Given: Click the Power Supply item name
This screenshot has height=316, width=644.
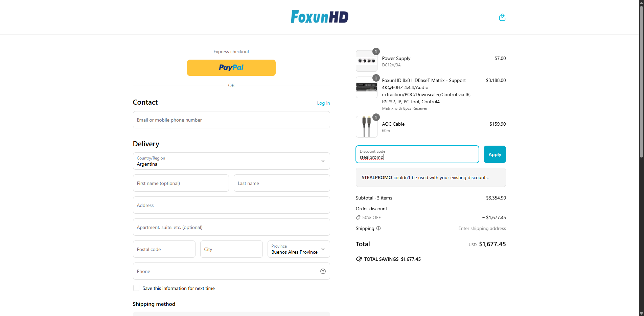Looking at the screenshot, I should click(x=396, y=58).
